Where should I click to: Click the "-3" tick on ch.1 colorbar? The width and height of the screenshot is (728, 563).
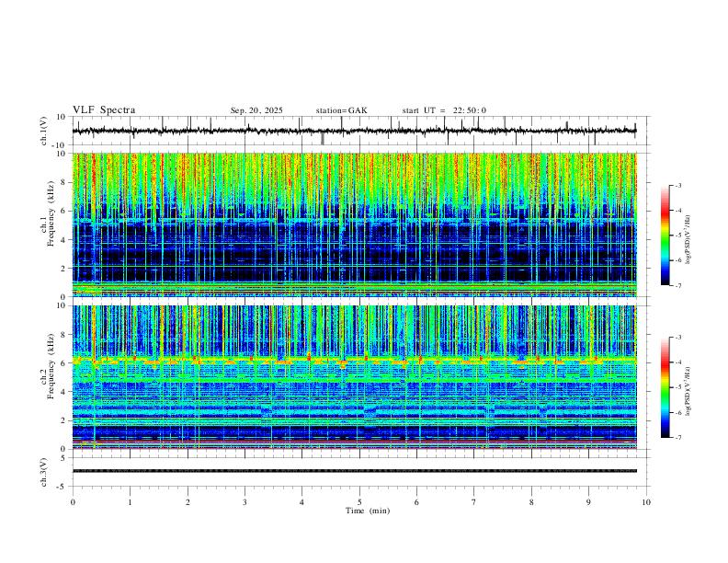677,185
